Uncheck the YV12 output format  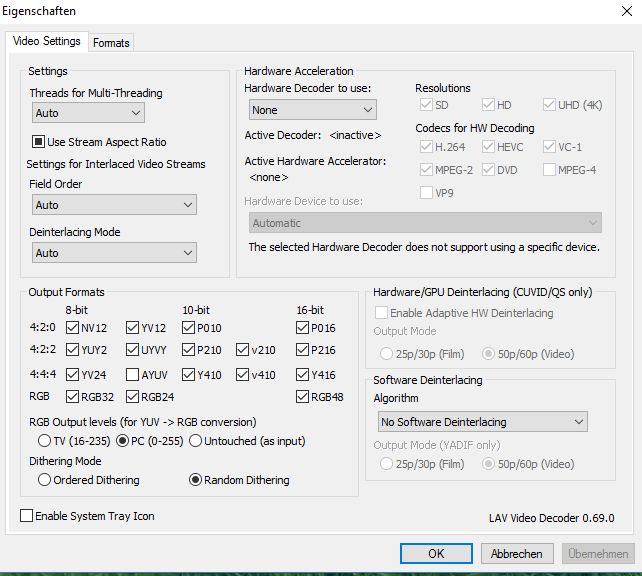click(x=132, y=328)
